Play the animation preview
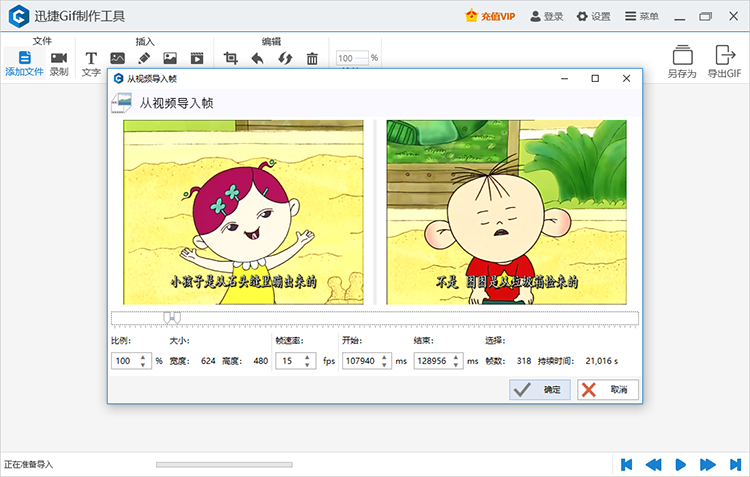The width and height of the screenshot is (750, 477). (681, 465)
